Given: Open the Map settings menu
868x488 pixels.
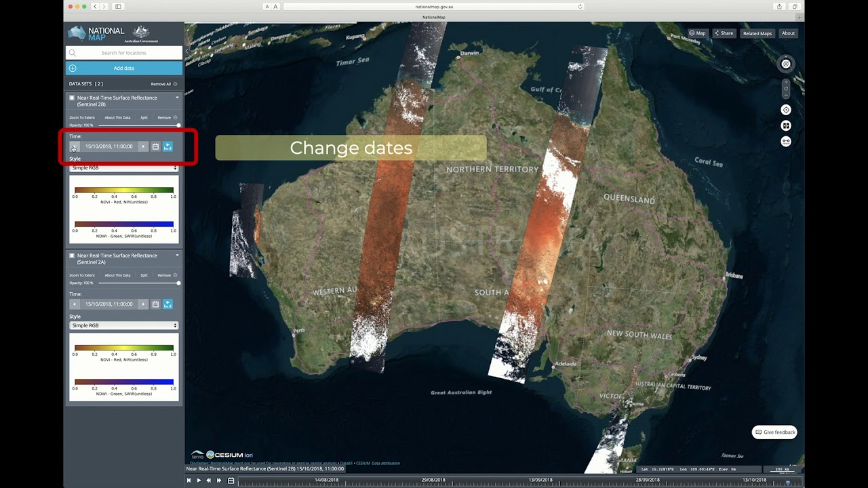Looking at the screenshot, I should [x=697, y=33].
